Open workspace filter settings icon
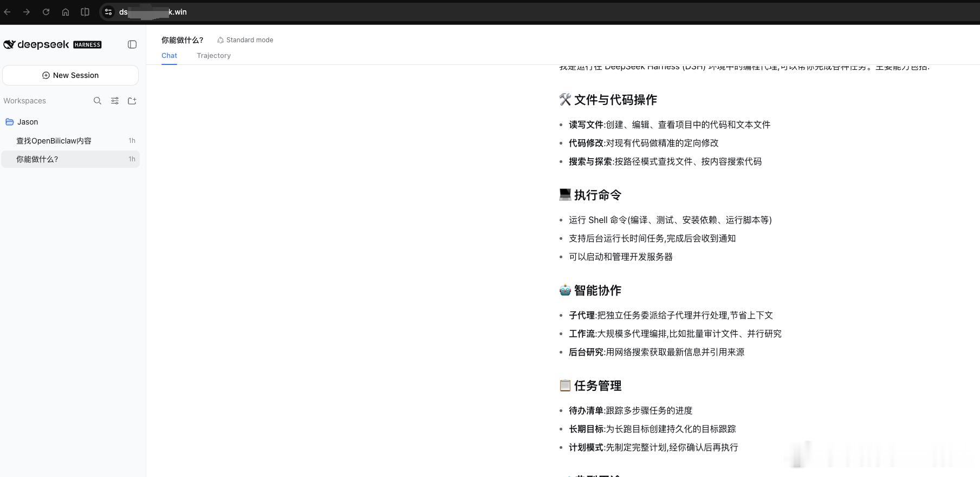Image resolution: width=980 pixels, height=477 pixels. tap(115, 101)
